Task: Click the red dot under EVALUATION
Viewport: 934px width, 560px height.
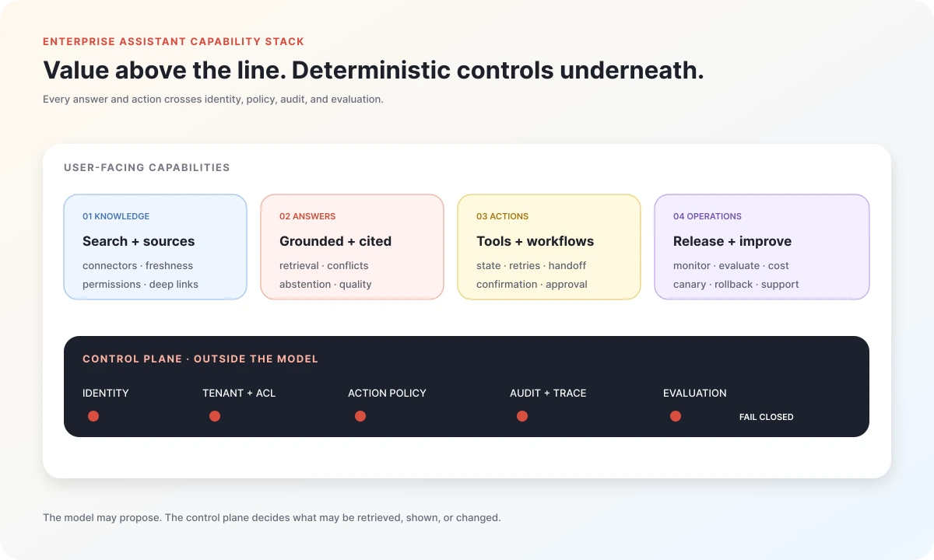Action: (x=676, y=416)
